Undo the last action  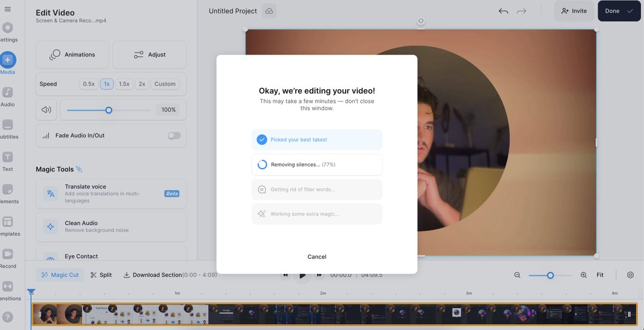tap(503, 11)
